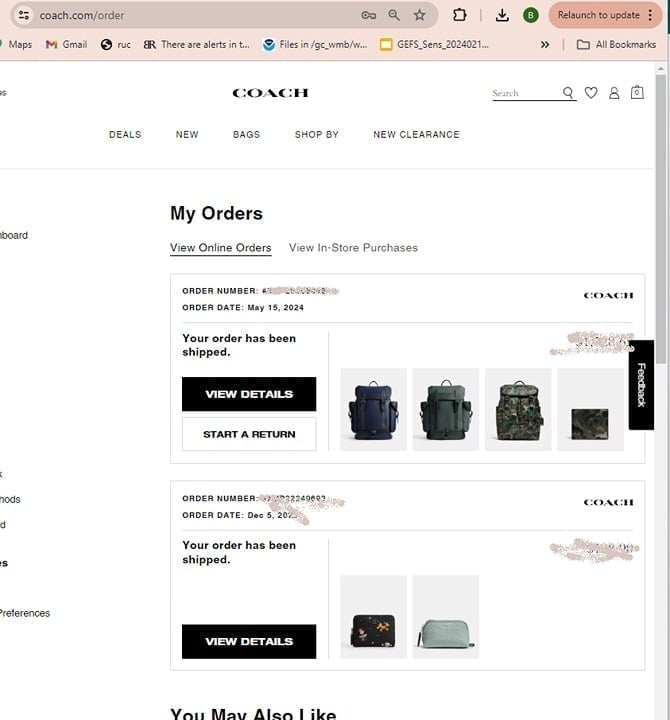Click View Details for May 15 order
This screenshot has width=670, height=720.
point(249,394)
